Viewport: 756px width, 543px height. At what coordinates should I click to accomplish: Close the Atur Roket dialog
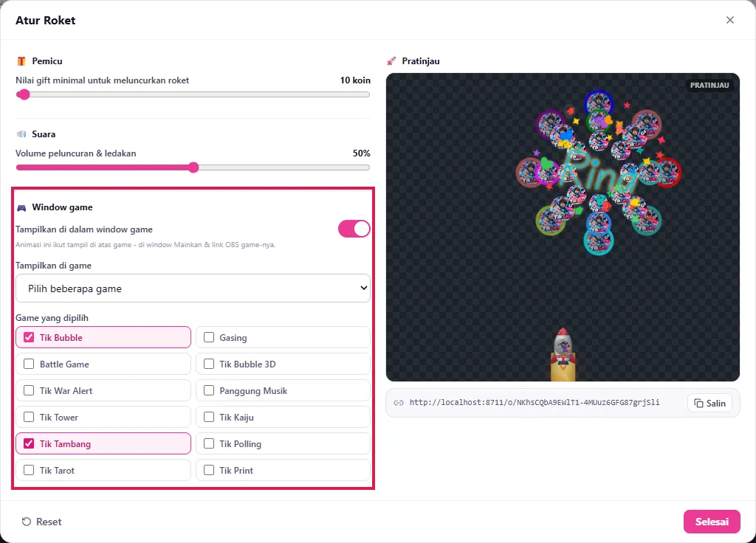pos(730,20)
